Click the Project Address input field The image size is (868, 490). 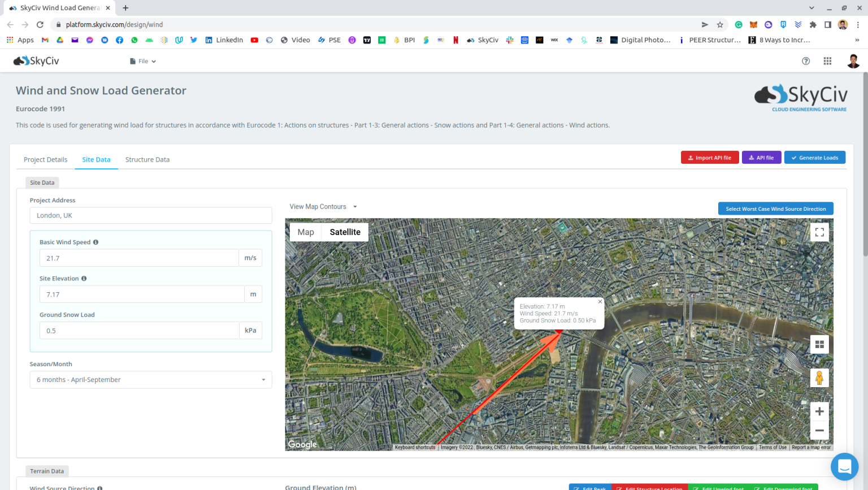150,215
